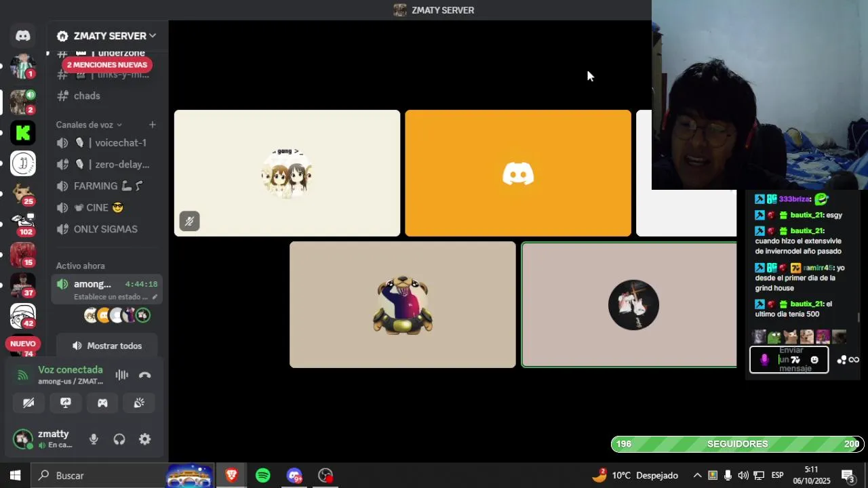
Task: Open server icon with 25 badge
Action: pyautogui.click(x=23, y=194)
